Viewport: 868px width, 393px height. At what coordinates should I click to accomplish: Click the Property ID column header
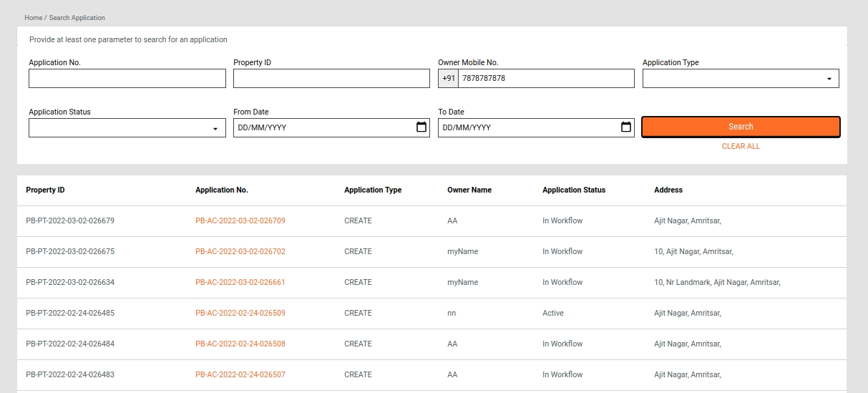[45, 190]
